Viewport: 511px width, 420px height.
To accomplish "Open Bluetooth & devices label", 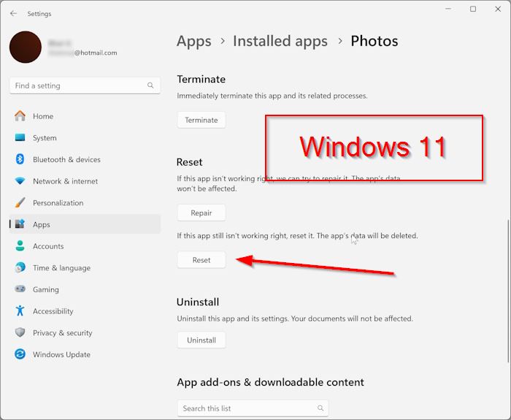I will pos(66,159).
